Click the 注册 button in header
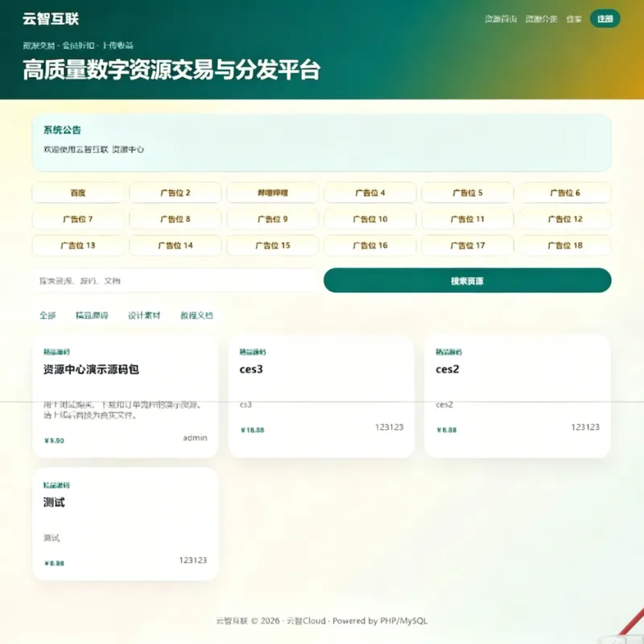The image size is (644, 644). (x=605, y=19)
